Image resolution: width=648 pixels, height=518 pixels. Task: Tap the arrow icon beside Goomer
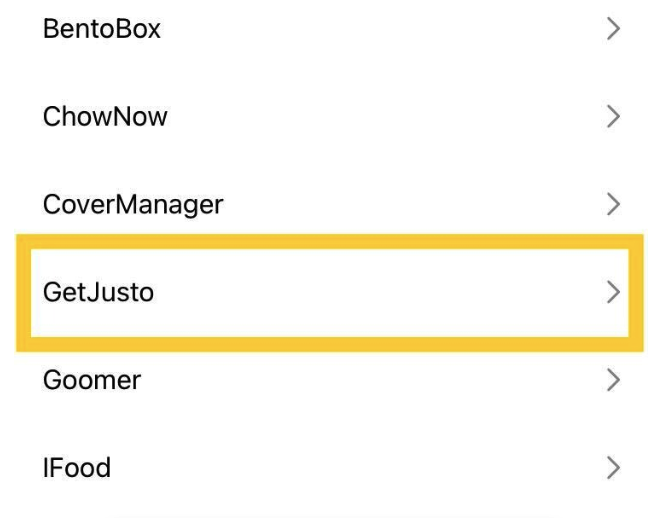tap(614, 380)
